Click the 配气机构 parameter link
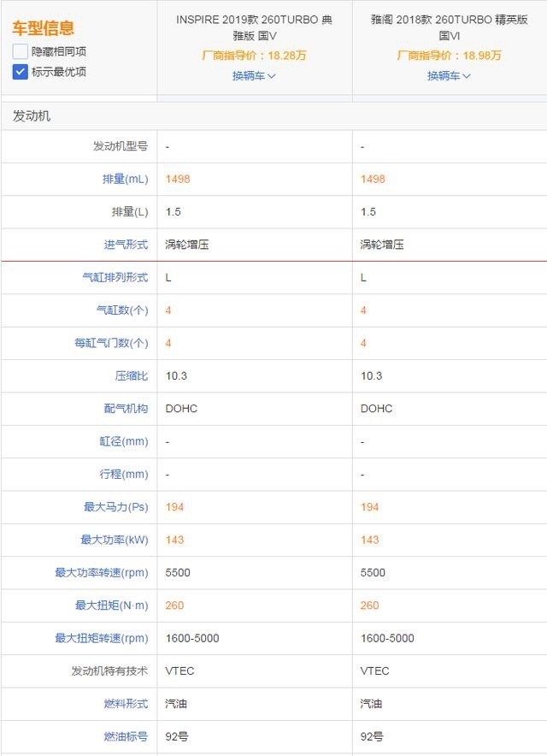This screenshot has width=547, height=756. coord(126,409)
